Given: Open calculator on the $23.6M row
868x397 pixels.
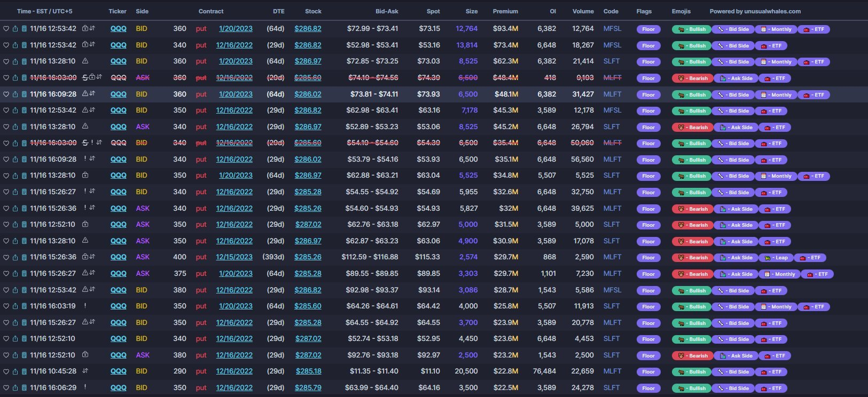Looking at the screenshot, I should point(24,339).
